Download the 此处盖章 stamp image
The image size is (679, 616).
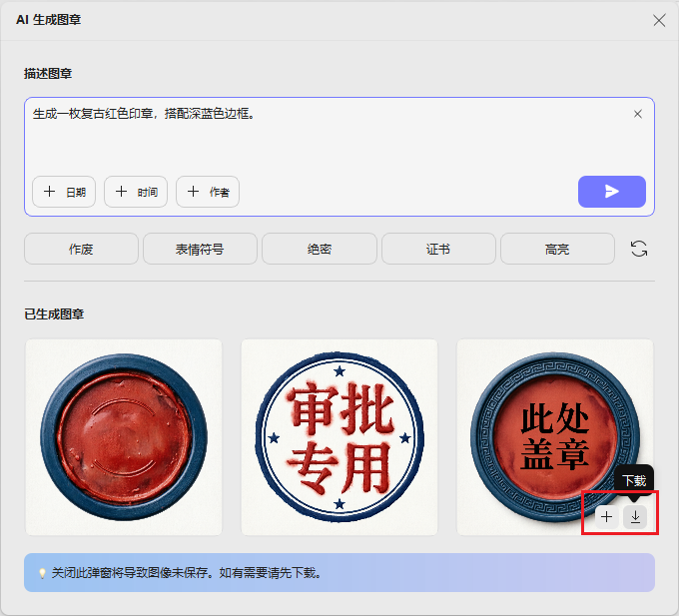pos(635,517)
